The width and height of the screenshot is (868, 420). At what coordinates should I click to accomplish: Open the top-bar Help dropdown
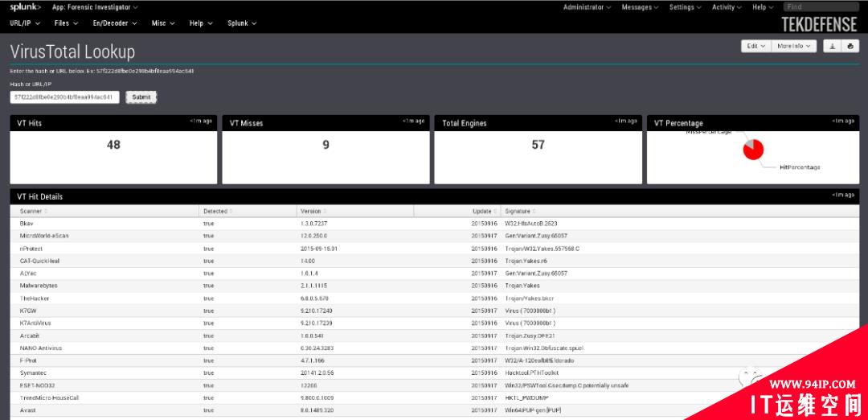[x=762, y=7]
